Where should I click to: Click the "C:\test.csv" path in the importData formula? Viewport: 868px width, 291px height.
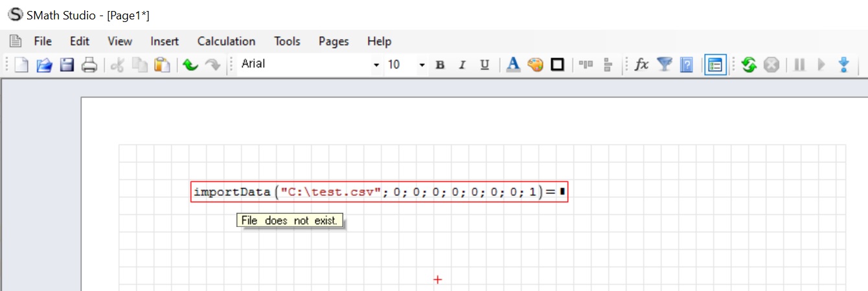pos(330,192)
